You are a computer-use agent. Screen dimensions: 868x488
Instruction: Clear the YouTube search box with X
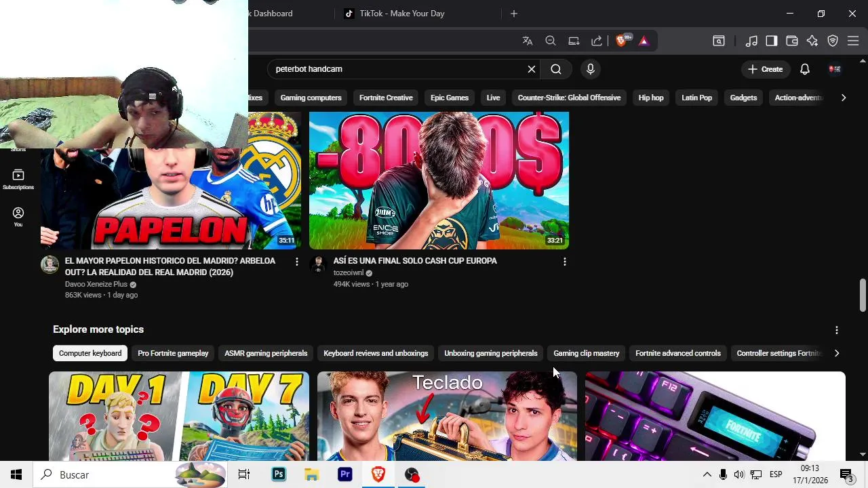pos(532,69)
